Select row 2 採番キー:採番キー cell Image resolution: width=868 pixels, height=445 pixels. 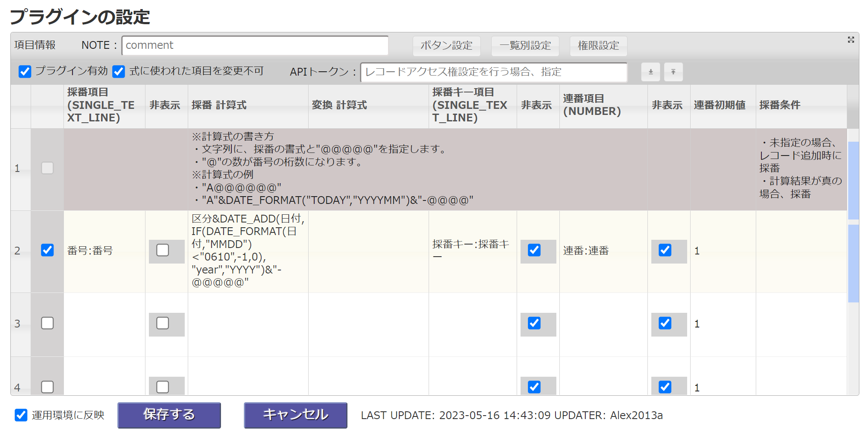473,251
